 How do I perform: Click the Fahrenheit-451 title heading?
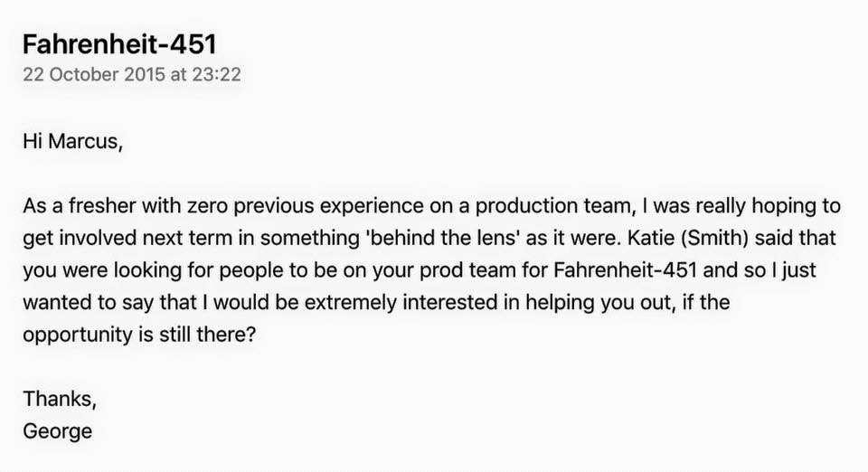point(118,43)
